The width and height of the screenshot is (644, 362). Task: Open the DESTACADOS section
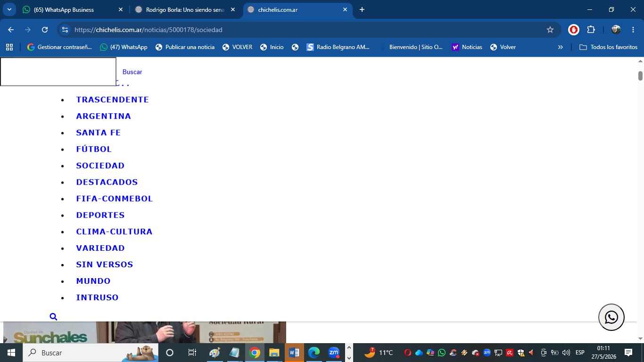(107, 182)
